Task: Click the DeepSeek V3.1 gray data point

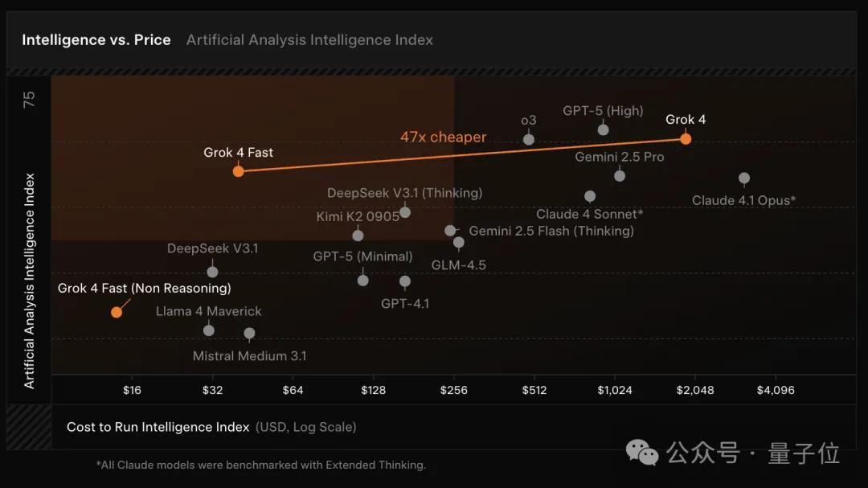Action: click(212, 272)
